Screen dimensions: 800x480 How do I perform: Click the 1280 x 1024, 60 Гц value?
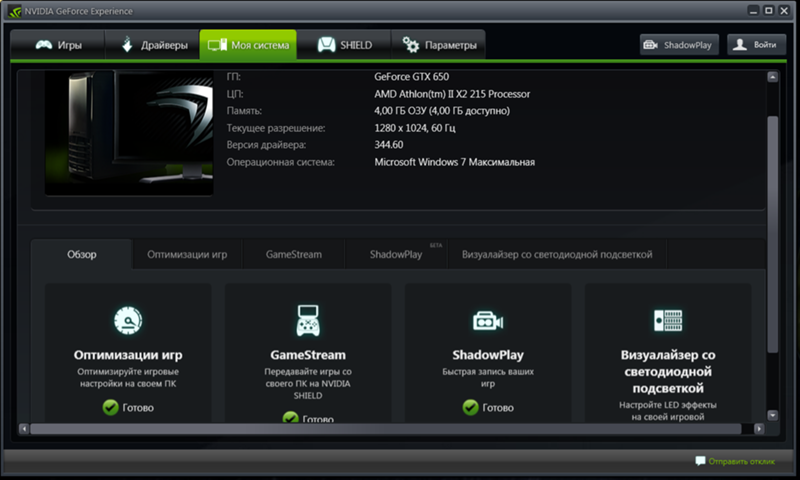[415, 128]
